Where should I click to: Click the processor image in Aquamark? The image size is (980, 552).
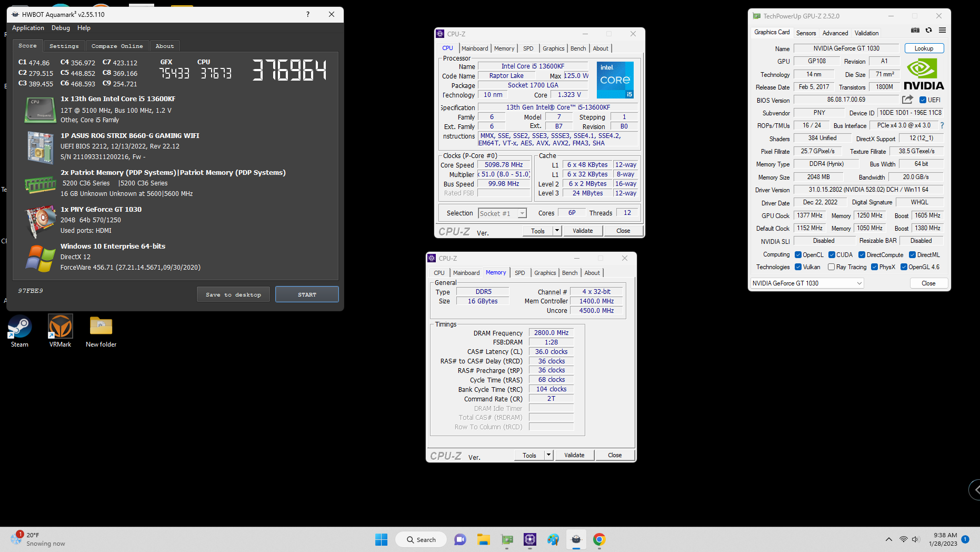pos(41,110)
